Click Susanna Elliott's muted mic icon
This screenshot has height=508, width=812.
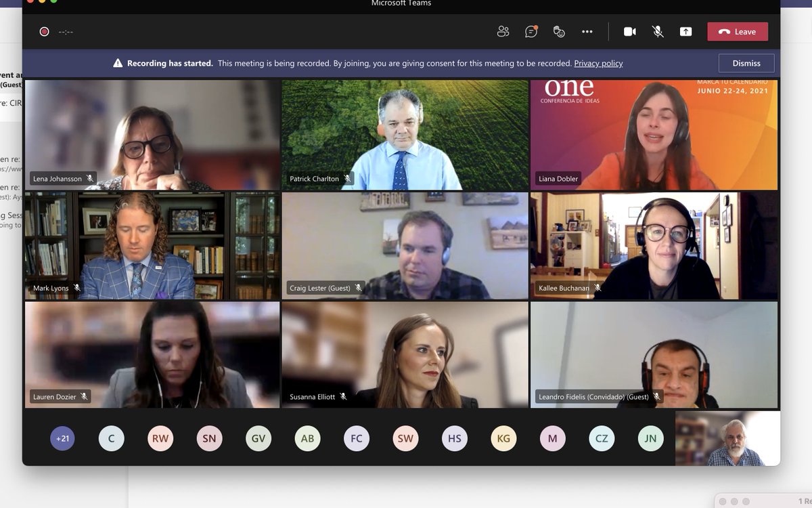(x=343, y=396)
